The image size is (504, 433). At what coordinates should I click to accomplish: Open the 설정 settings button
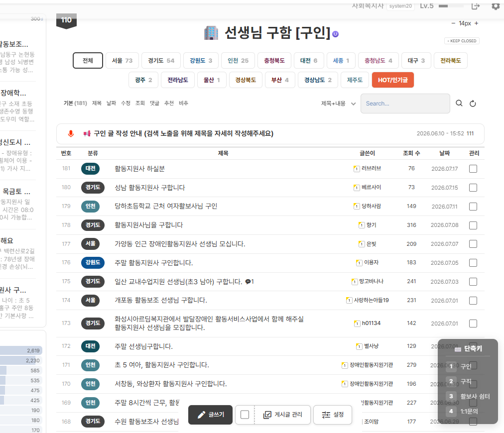333,415
